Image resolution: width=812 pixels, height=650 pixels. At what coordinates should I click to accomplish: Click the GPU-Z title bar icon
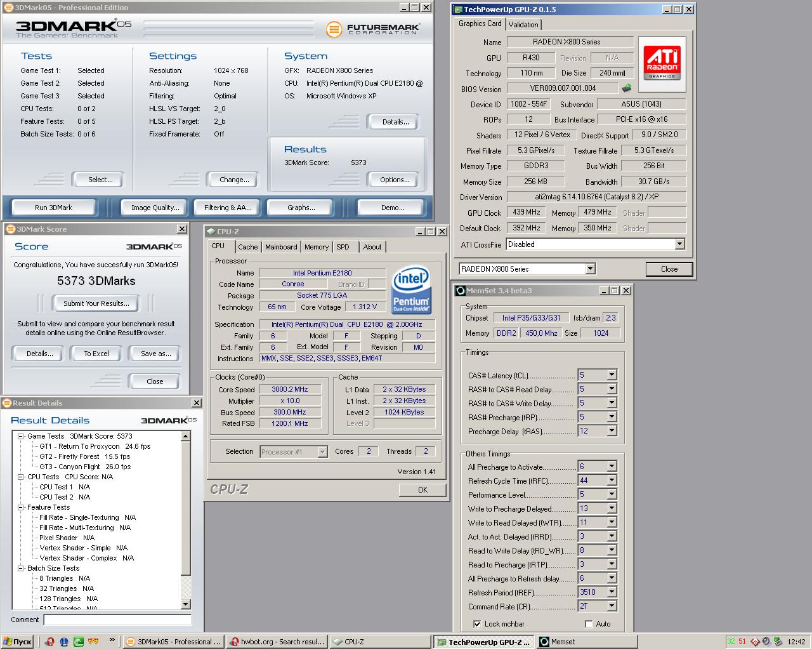tap(458, 10)
